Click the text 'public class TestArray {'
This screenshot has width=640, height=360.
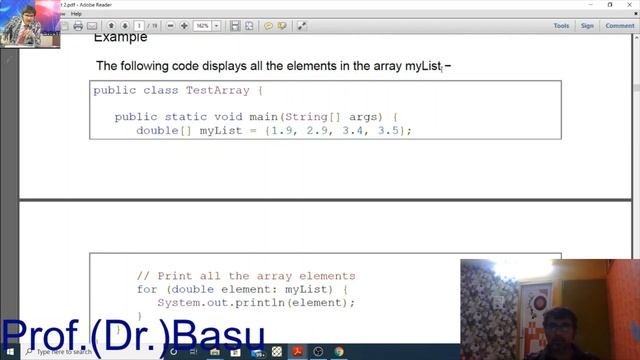[178, 90]
